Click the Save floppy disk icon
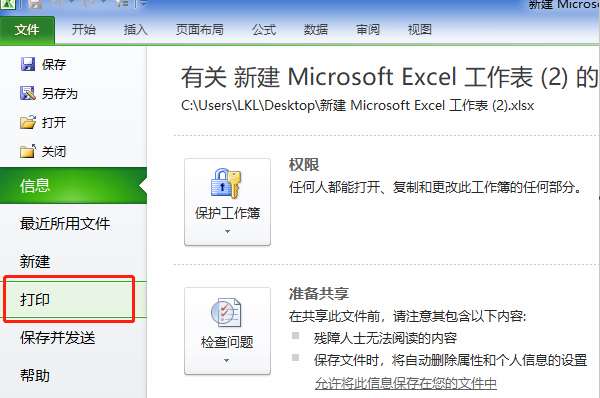 [x=28, y=64]
